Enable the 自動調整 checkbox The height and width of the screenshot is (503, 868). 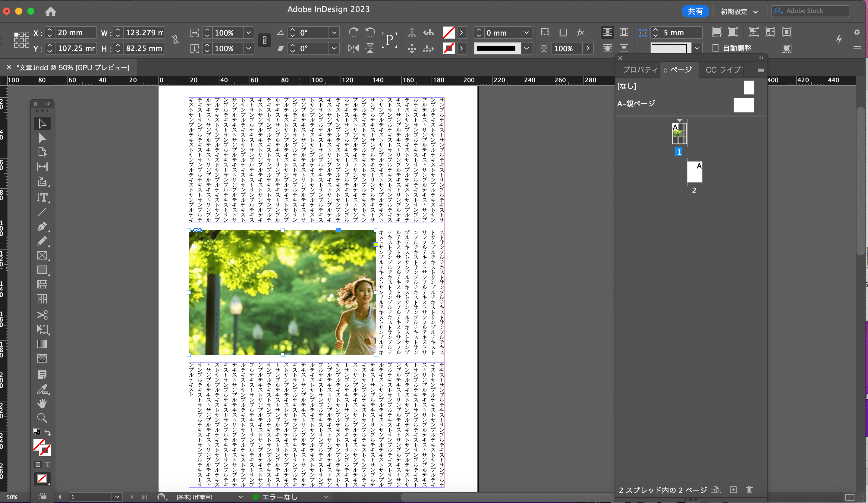coord(715,48)
